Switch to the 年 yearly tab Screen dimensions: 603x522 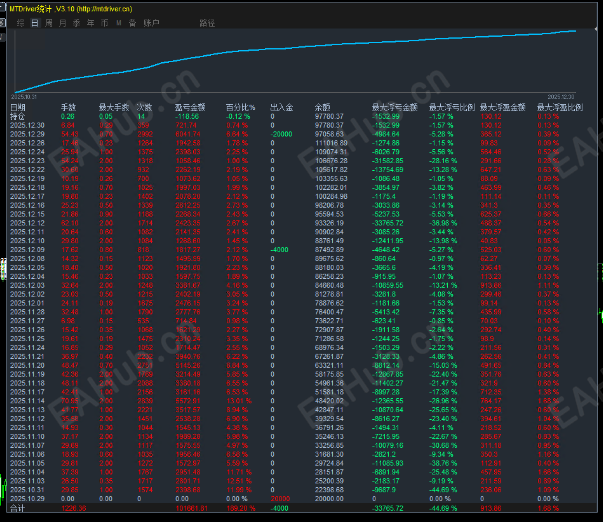pyautogui.click(x=90, y=23)
